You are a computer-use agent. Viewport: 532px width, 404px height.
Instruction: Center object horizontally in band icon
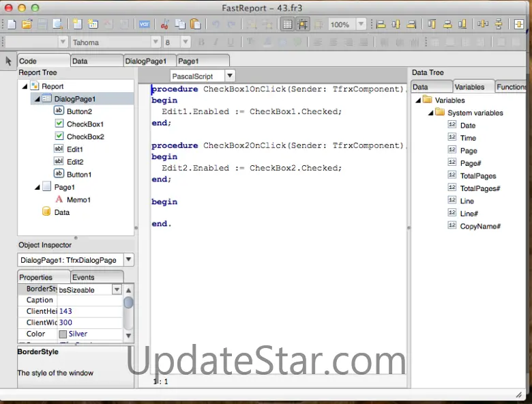(x=519, y=24)
